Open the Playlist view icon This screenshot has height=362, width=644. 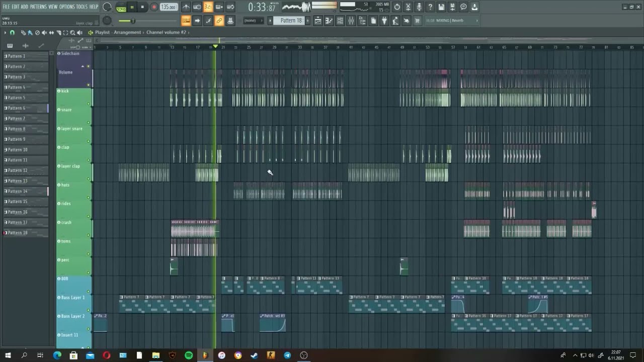tap(318, 21)
